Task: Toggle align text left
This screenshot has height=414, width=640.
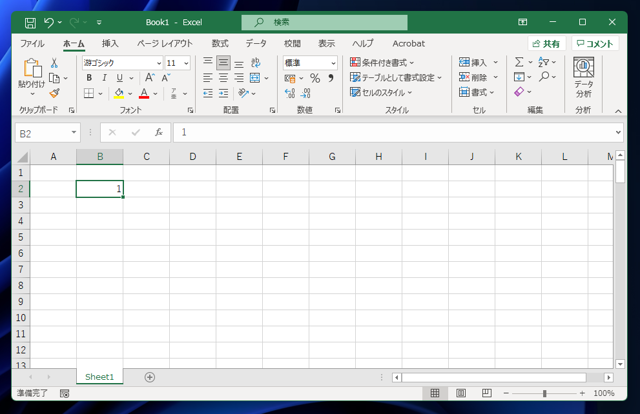Action: (208, 78)
